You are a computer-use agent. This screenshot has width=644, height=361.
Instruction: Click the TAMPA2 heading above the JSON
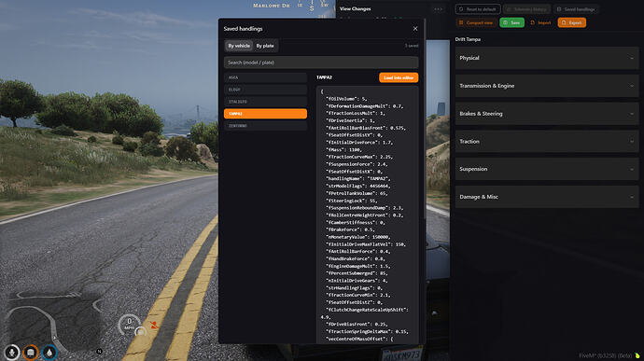[x=324, y=77]
